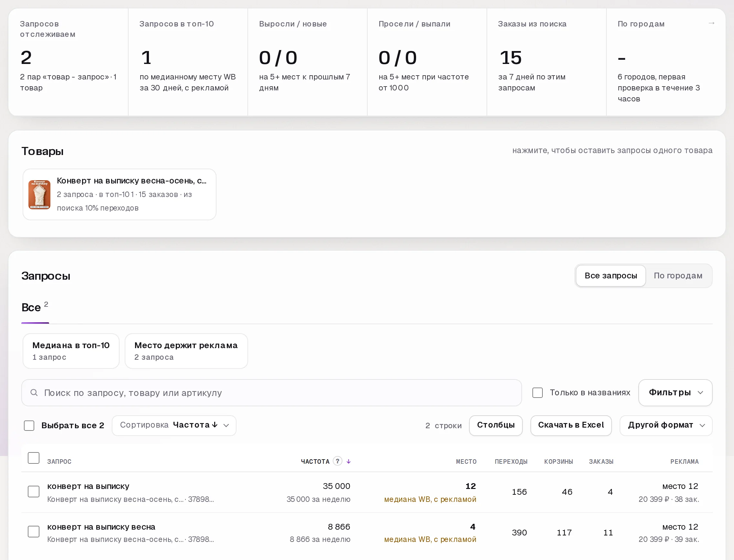Open the product thumbnail Конверт на выписку
The height and width of the screenshot is (560, 734).
[x=39, y=195]
